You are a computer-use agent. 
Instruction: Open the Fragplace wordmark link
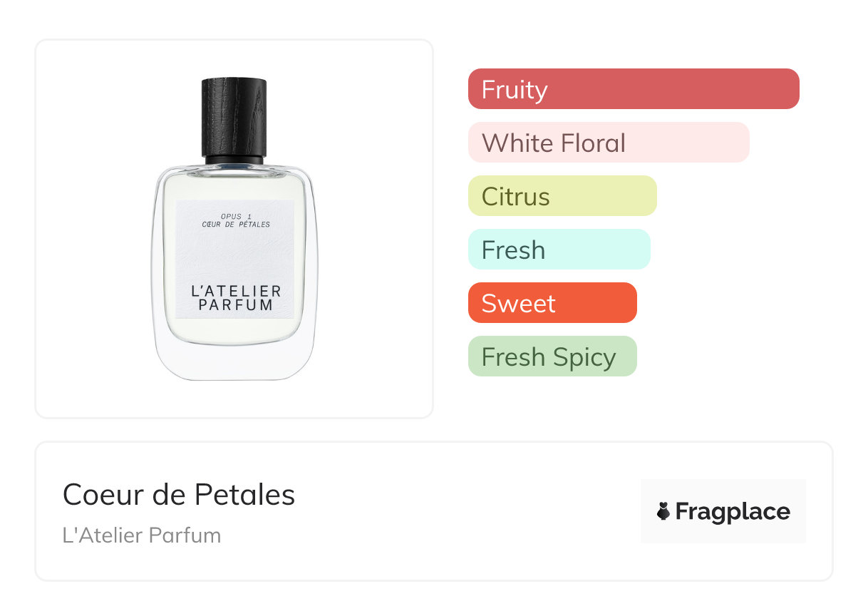click(732, 511)
